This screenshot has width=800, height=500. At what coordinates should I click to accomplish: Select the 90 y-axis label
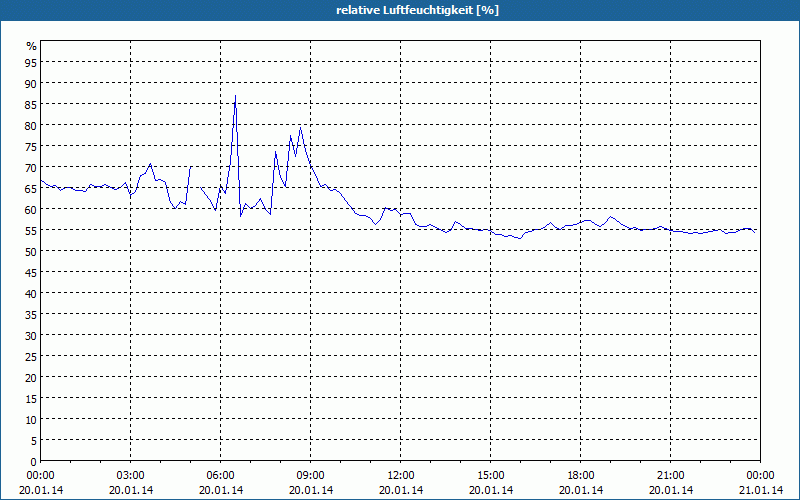[x=31, y=83]
